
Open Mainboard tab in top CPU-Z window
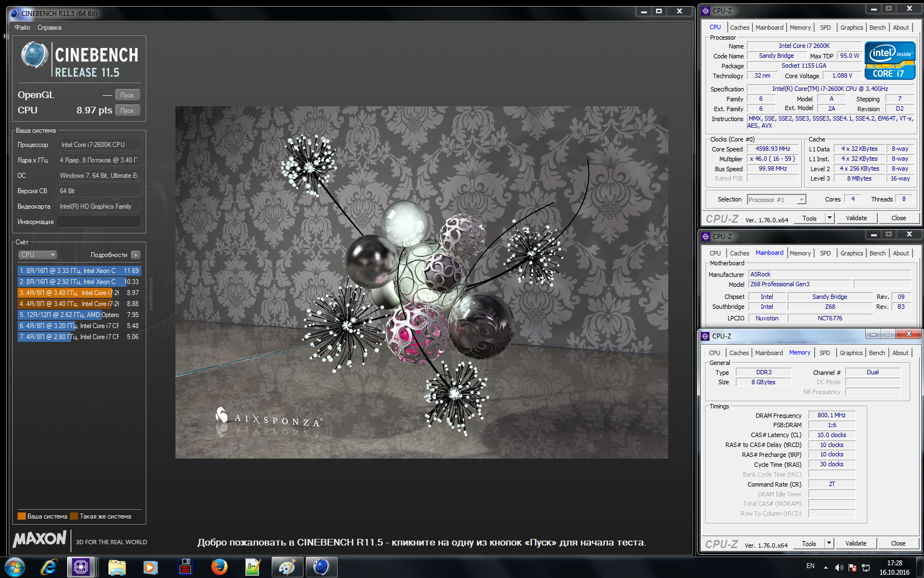(769, 28)
